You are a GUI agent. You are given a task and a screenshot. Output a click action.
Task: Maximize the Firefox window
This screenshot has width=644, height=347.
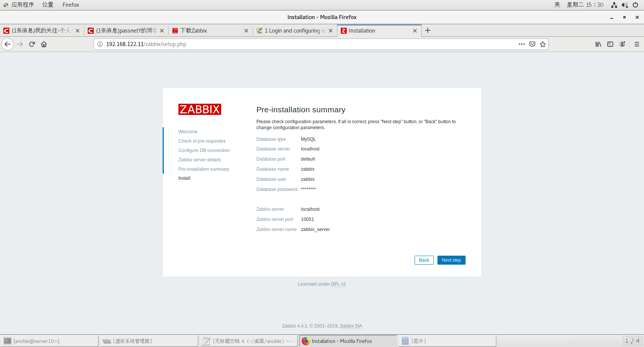pyautogui.click(x=625, y=17)
